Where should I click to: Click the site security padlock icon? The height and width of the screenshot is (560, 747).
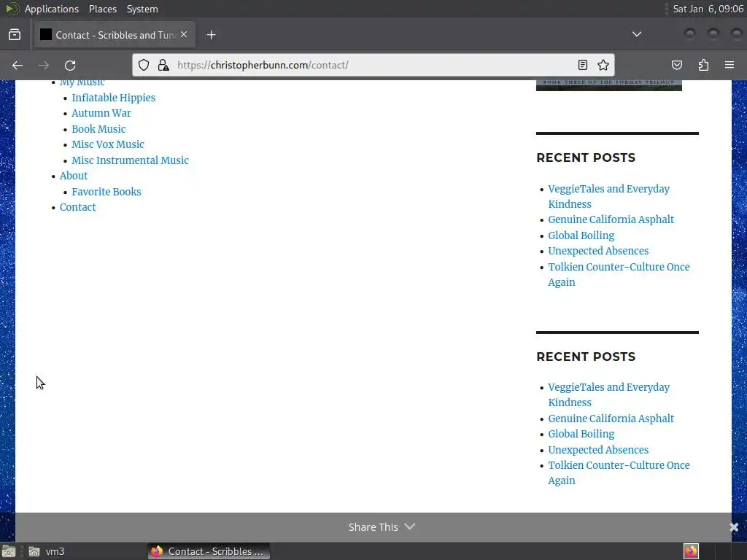coord(163,65)
